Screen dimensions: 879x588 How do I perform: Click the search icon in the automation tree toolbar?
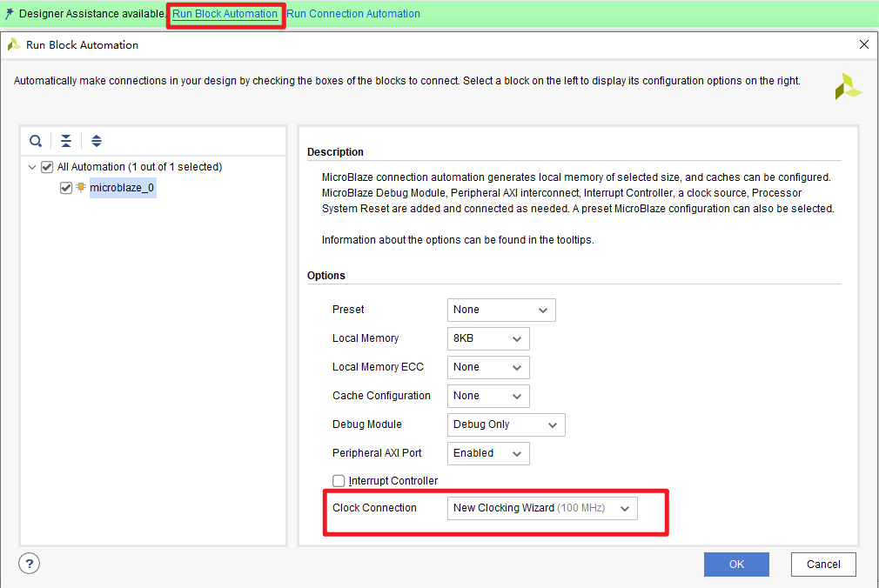[36, 141]
